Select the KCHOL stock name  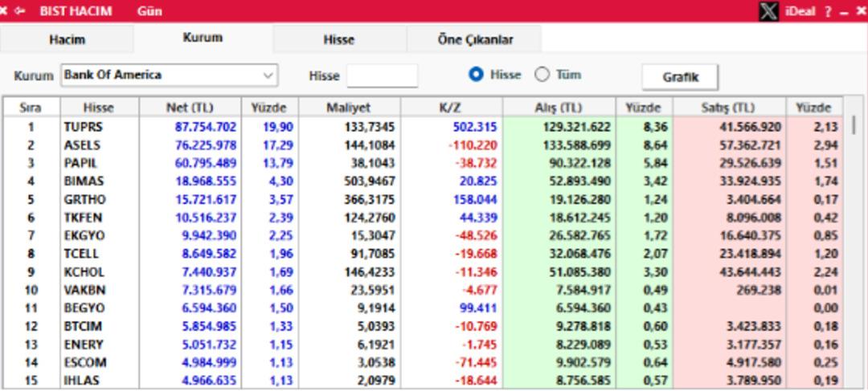pos(84,272)
